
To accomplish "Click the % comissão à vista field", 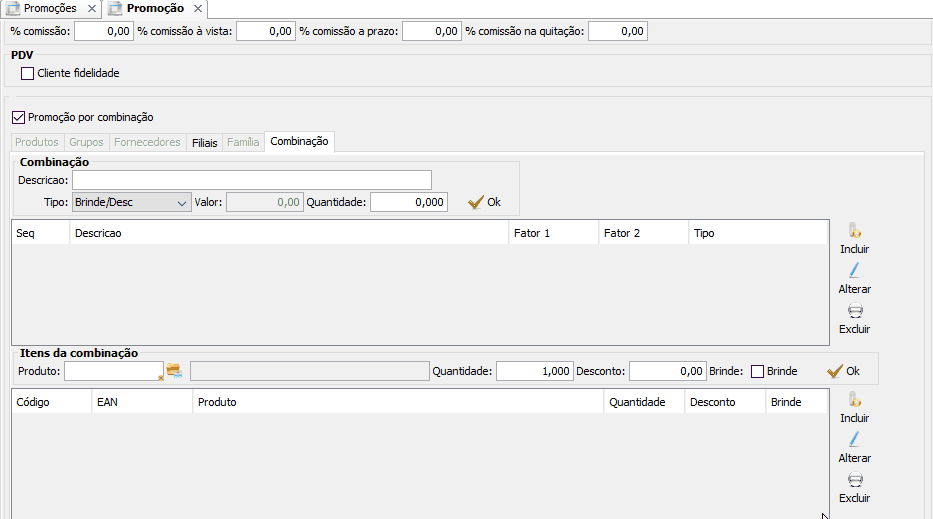I will point(265,31).
